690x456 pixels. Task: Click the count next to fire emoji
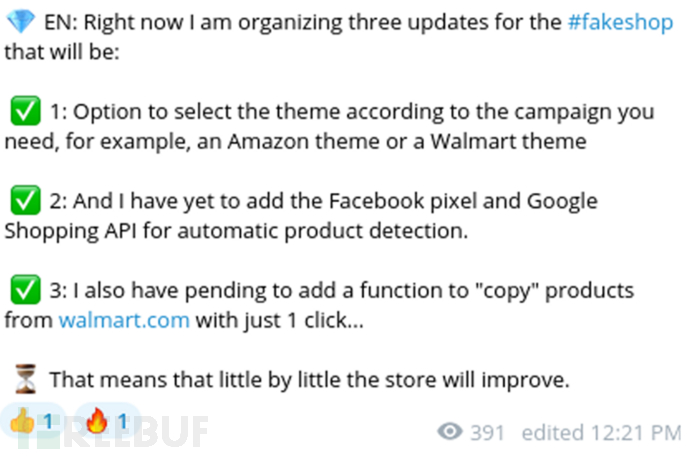tap(123, 421)
